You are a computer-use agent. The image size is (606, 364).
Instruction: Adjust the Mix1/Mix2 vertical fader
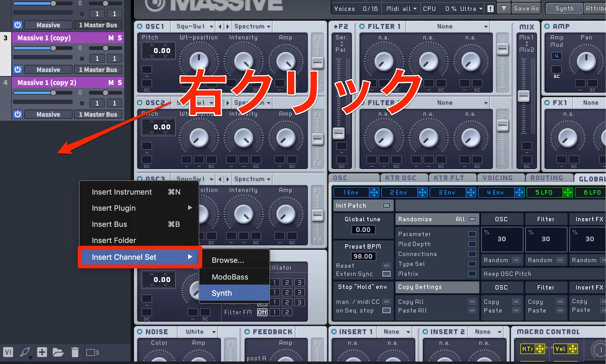tap(523, 96)
